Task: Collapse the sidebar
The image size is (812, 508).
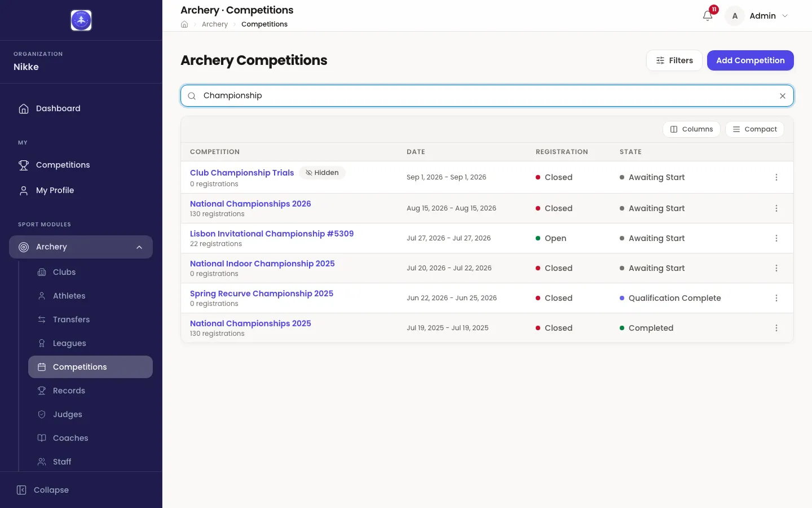Action: tap(43, 490)
